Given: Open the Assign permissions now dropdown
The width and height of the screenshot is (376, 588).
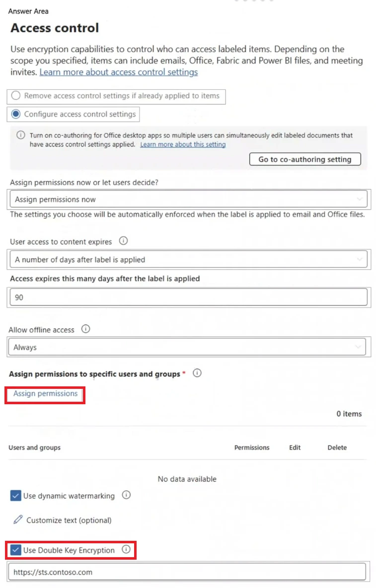Looking at the screenshot, I should click(x=188, y=199).
